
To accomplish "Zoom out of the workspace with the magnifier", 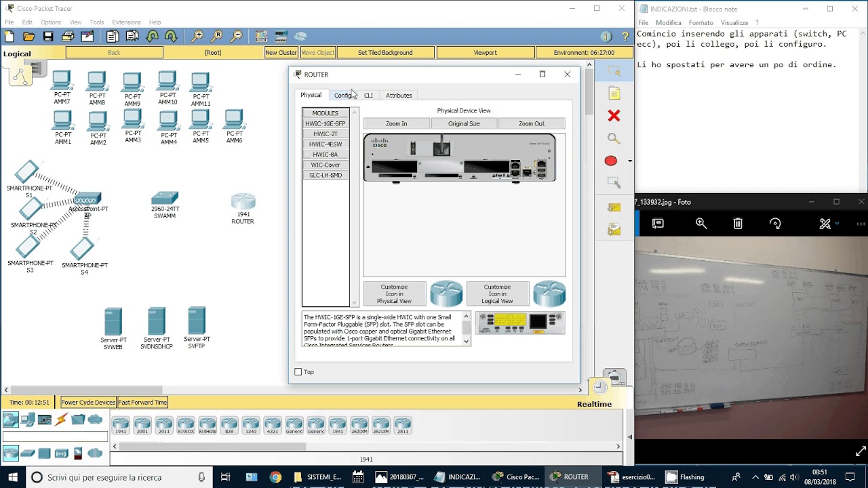I will (237, 37).
